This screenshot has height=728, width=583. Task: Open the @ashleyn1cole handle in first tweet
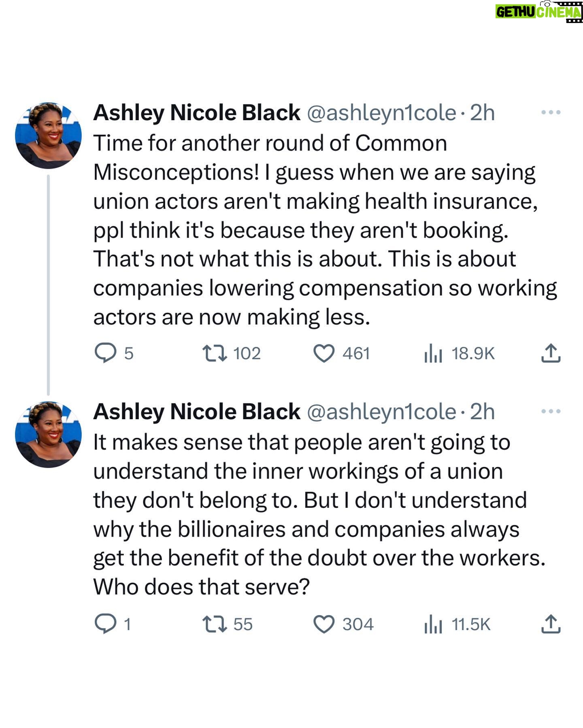click(382, 113)
